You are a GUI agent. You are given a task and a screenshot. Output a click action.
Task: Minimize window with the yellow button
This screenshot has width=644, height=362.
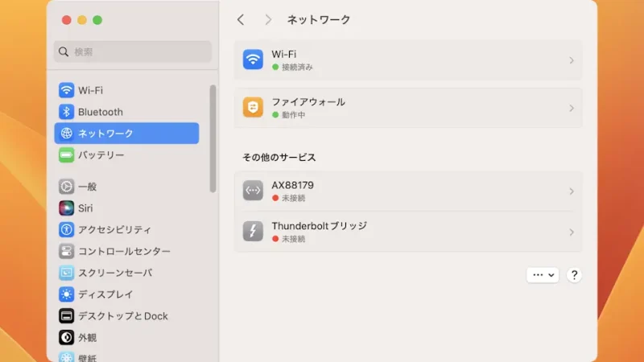[82, 20]
